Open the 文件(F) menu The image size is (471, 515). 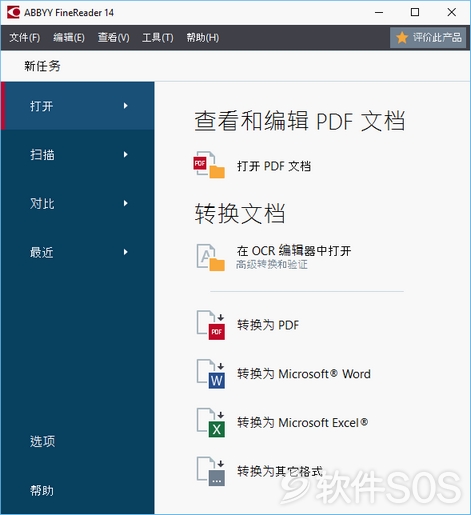(x=24, y=37)
